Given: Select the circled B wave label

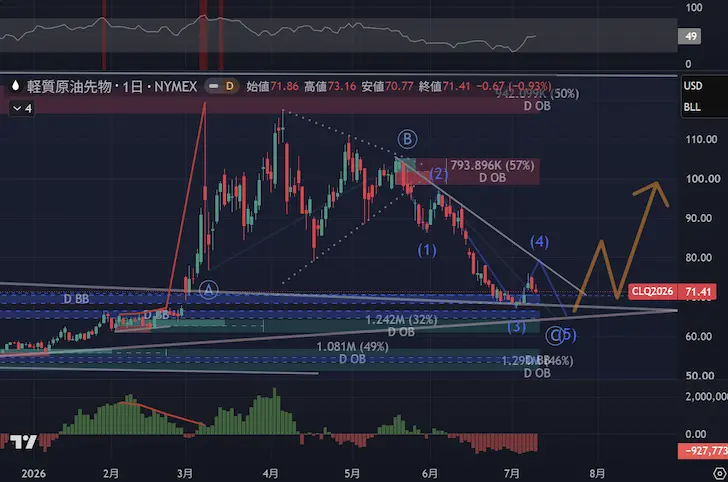Looking at the screenshot, I should (x=407, y=139).
